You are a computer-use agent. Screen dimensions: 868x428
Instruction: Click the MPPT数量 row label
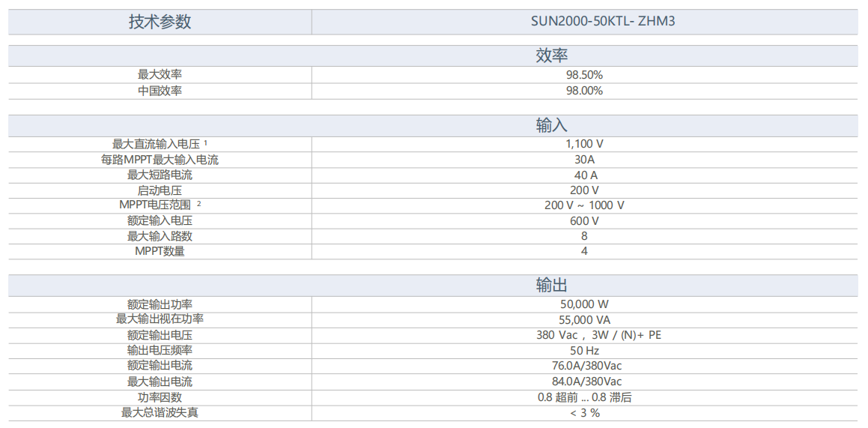pyautogui.click(x=160, y=251)
